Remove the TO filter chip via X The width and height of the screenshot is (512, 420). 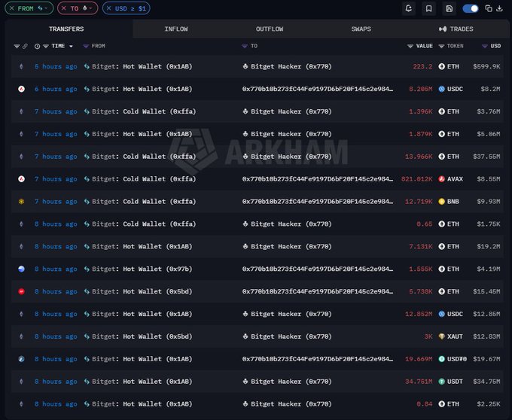[x=64, y=8]
